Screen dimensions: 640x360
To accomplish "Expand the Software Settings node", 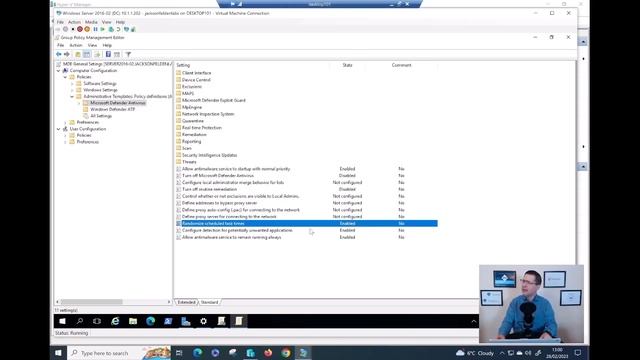I will point(72,84).
